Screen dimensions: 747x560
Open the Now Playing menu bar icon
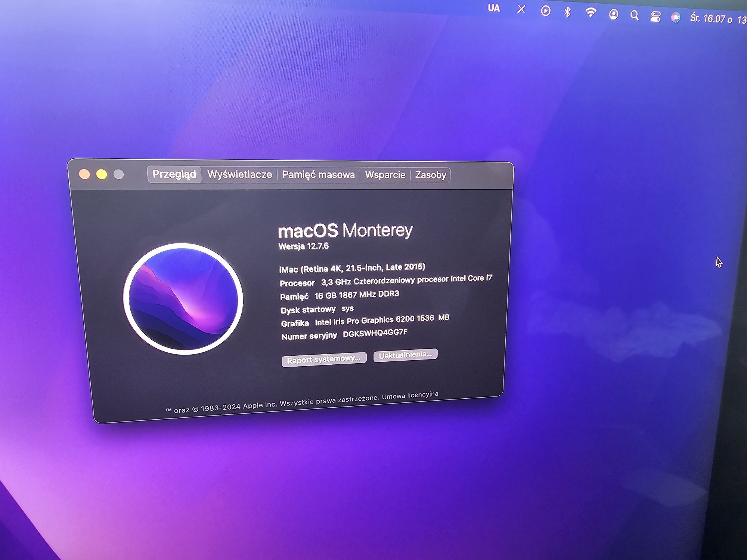pyautogui.click(x=545, y=11)
